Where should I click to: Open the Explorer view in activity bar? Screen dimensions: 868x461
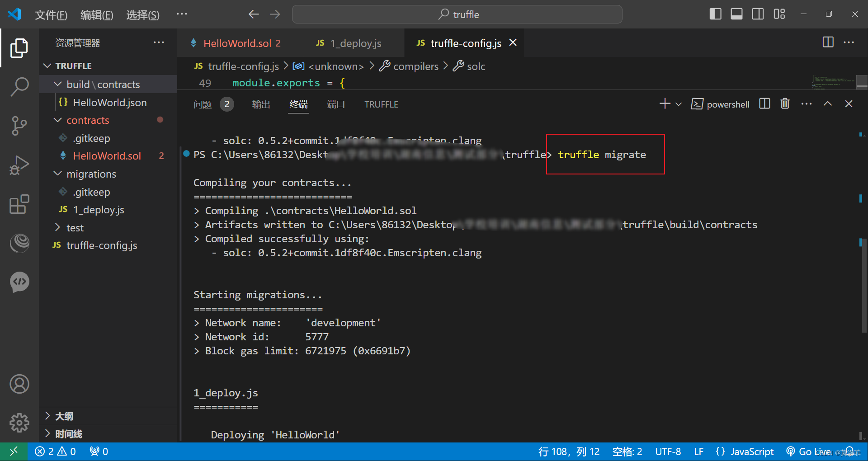pos(19,48)
